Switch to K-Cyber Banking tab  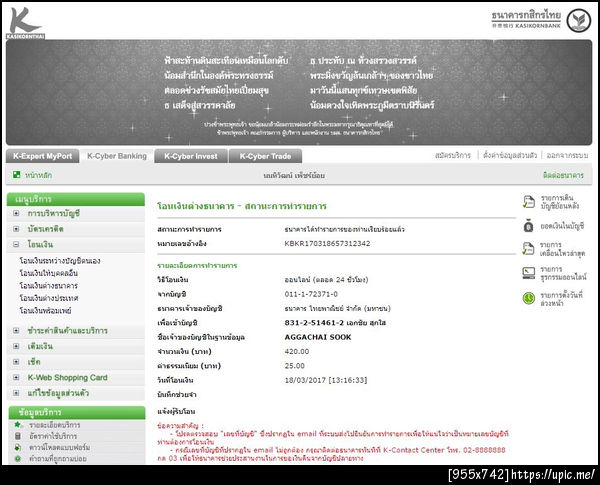tap(117, 156)
